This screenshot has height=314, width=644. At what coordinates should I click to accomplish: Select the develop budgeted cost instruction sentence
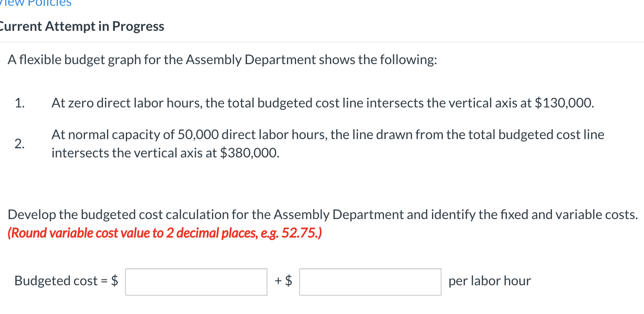click(x=321, y=214)
